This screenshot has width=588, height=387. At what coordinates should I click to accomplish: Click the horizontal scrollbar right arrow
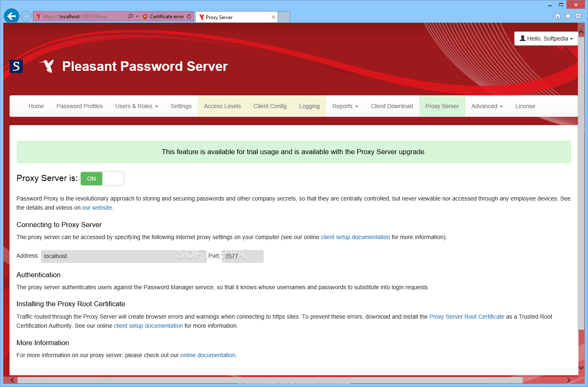coord(569,380)
